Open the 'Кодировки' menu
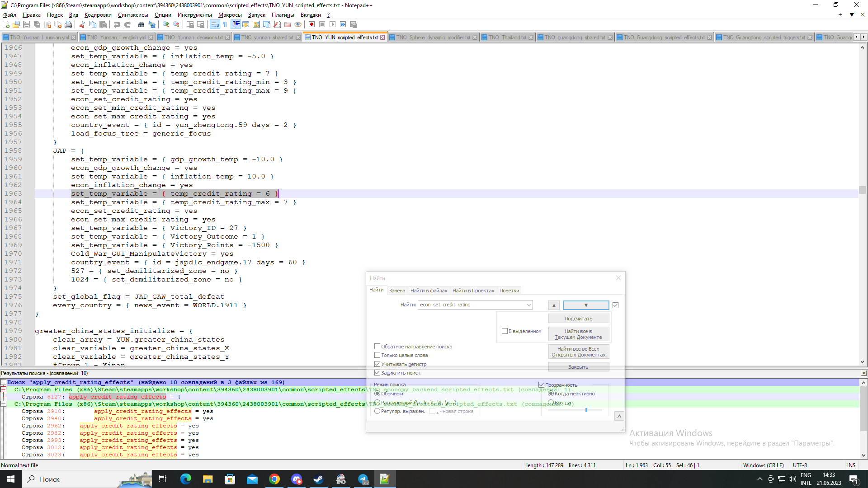This screenshot has height=488, width=868. point(98,15)
